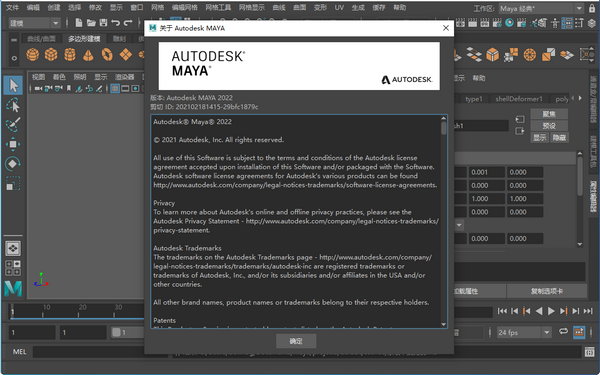Screen dimensions: 600x375
Task: Click the 确定 button in About dialog
Action: [296, 341]
